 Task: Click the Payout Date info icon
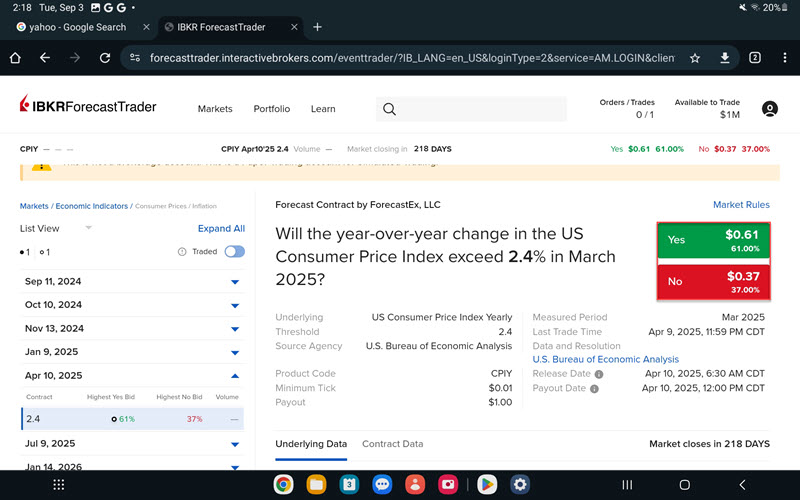click(x=594, y=388)
